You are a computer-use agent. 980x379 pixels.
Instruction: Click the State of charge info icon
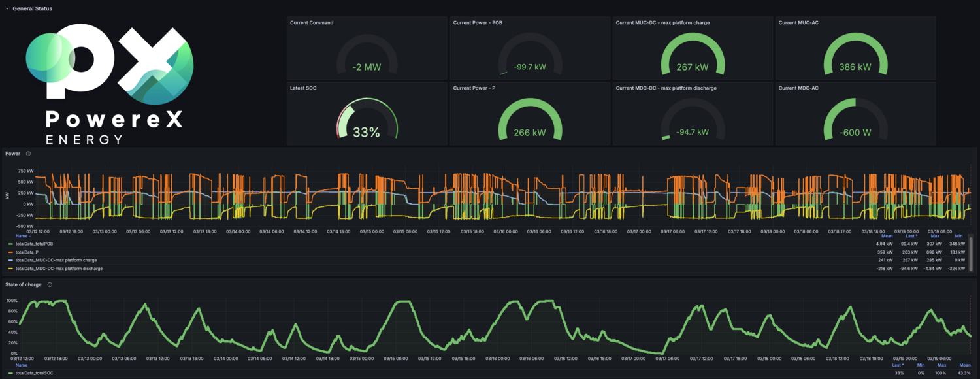click(50, 284)
